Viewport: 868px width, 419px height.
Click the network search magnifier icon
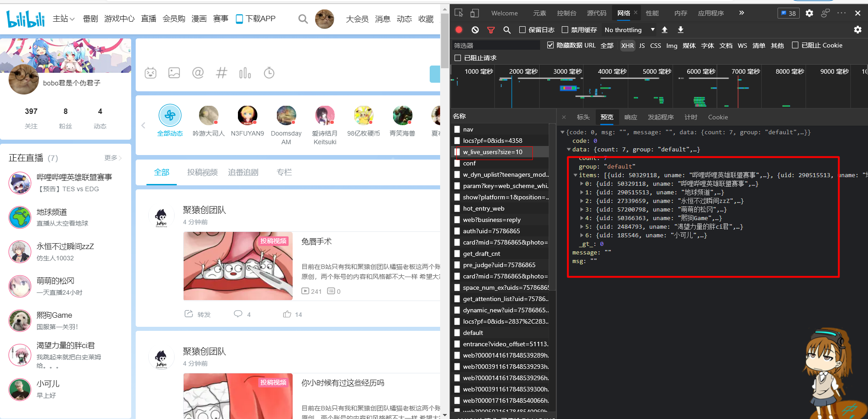[507, 30]
